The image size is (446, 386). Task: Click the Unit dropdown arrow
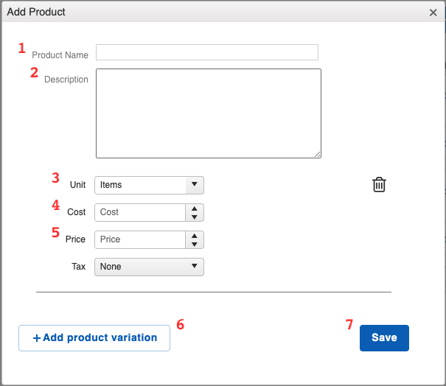(194, 184)
